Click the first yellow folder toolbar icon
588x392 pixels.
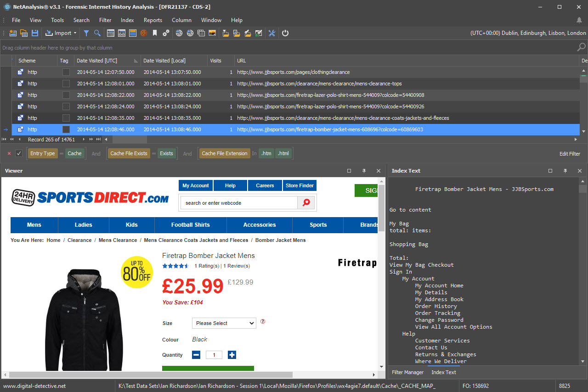click(226, 33)
